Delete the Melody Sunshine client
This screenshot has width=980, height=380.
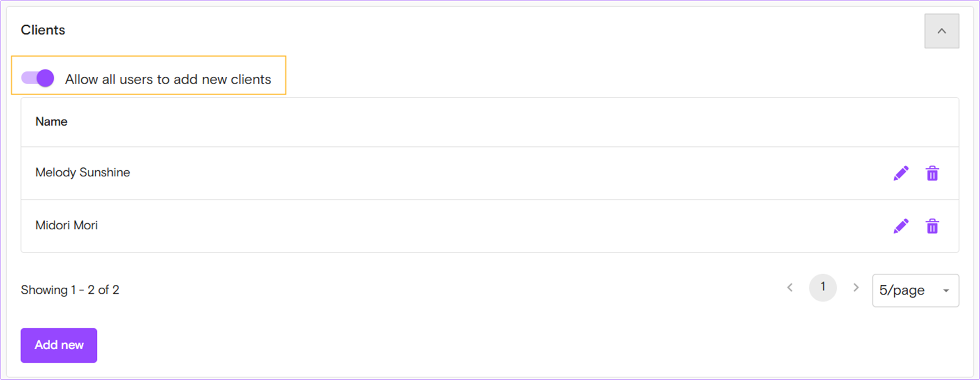coord(932,173)
